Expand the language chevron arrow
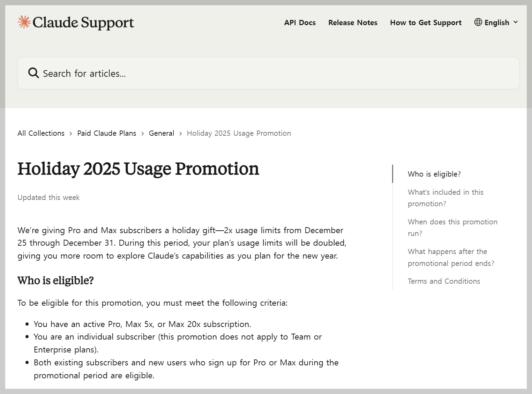The width and height of the screenshot is (532, 394). 516,22
